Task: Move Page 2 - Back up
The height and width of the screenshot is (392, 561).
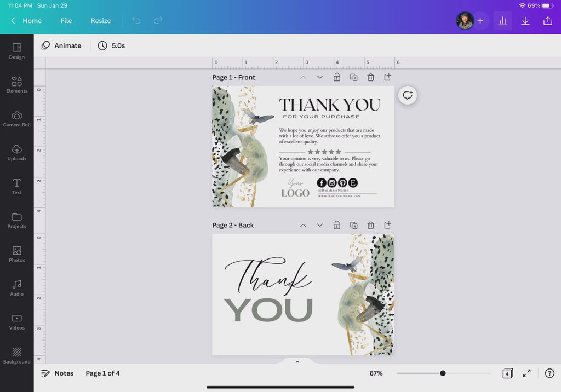Action: [303, 225]
